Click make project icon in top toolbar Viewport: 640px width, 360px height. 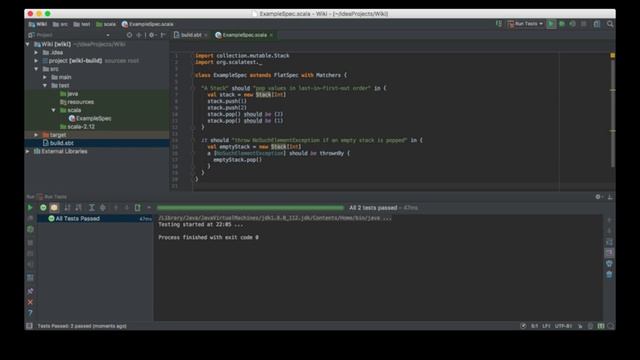[x=499, y=24]
